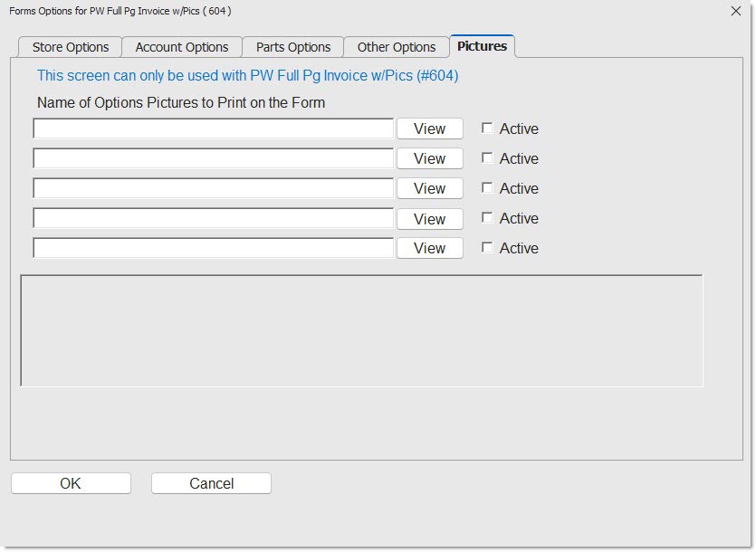Enable the first Active checkbox
Image resolution: width=756 pixels, height=552 pixels.
pos(487,128)
